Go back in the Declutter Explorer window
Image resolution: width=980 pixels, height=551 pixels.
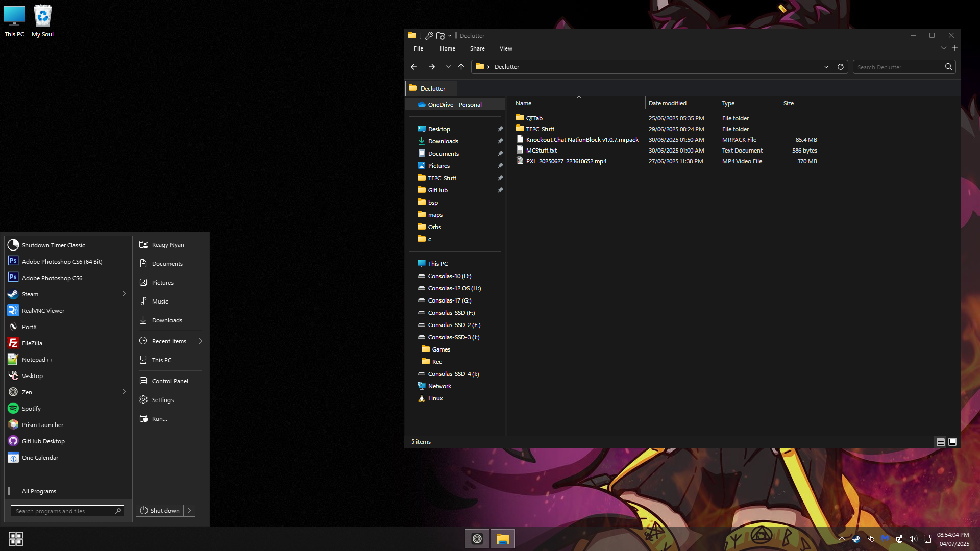click(x=414, y=67)
